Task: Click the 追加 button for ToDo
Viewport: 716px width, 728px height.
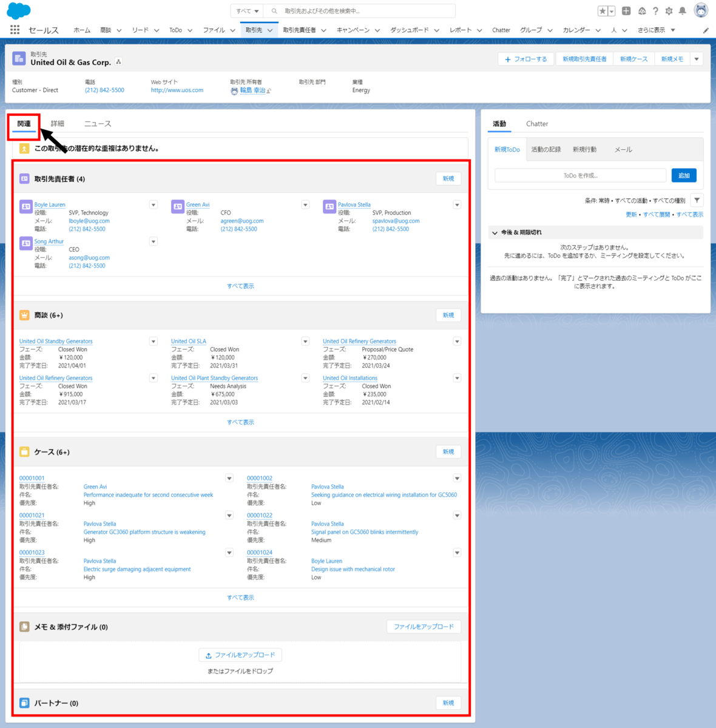Action: point(684,175)
